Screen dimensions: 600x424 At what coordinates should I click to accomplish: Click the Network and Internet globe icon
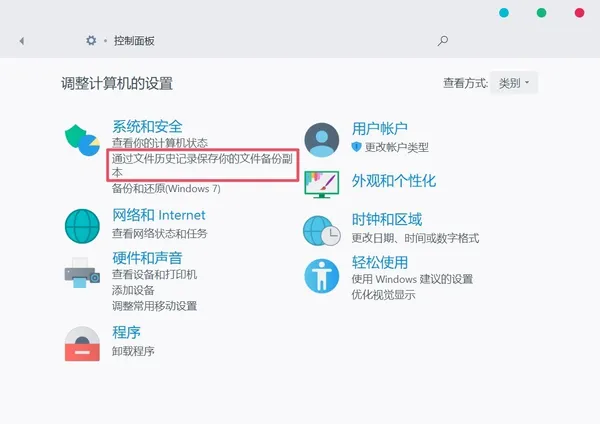click(x=82, y=226)
